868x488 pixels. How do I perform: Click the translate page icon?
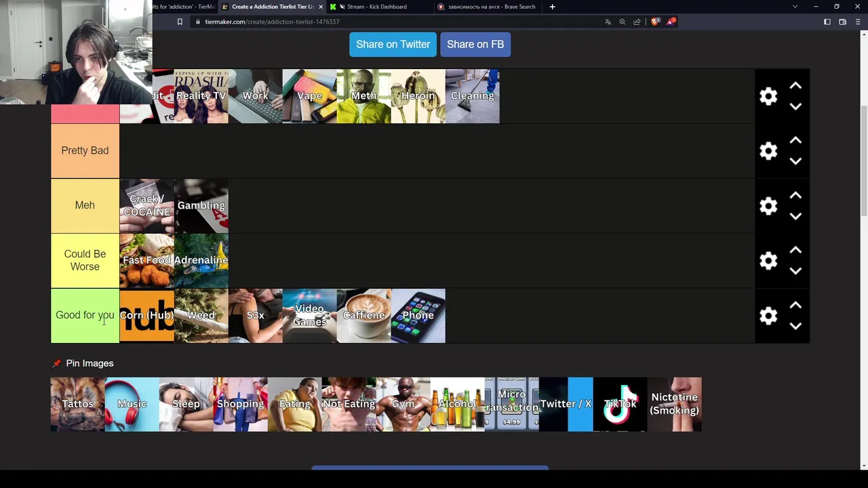point(608,22)
